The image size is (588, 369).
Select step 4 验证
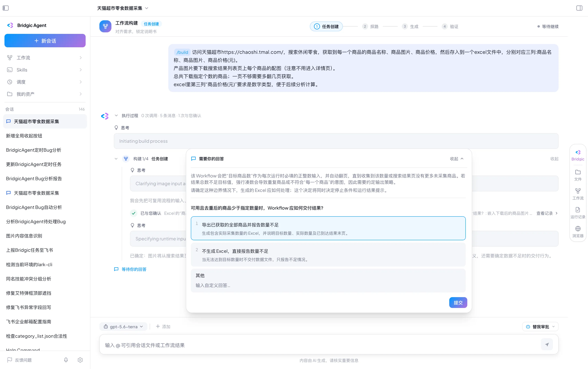click(x=450, y=26)
